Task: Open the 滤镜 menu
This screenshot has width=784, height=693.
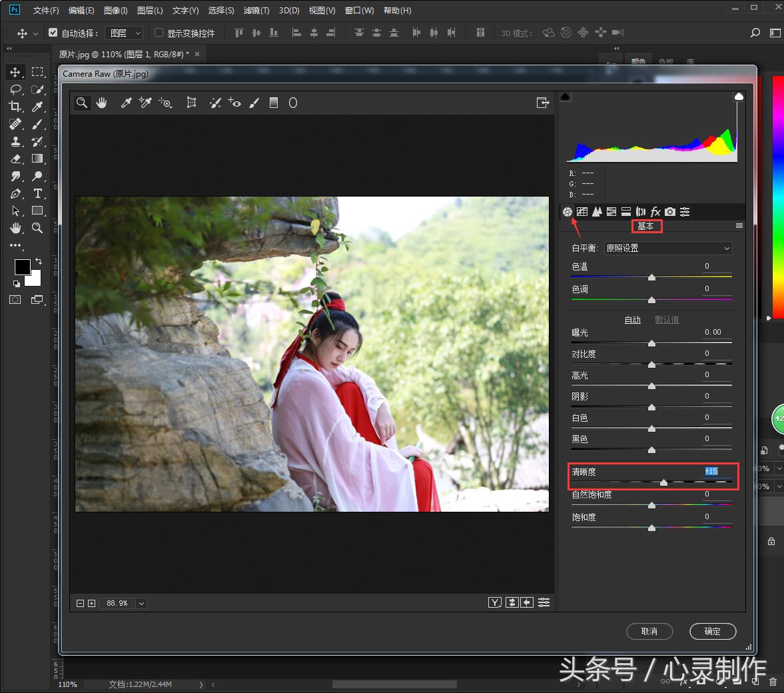Action: (x=255, y=10)
